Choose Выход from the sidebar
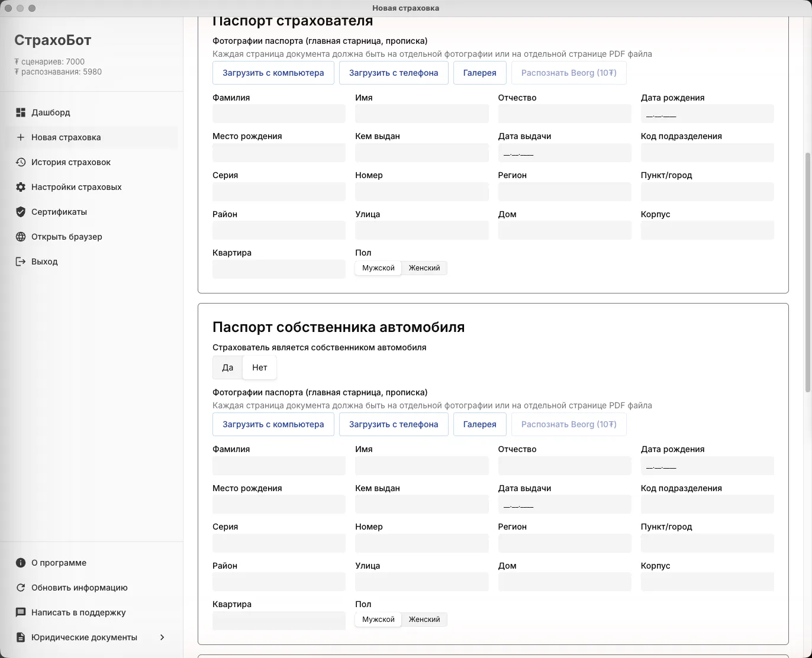 tap(92, 262)
